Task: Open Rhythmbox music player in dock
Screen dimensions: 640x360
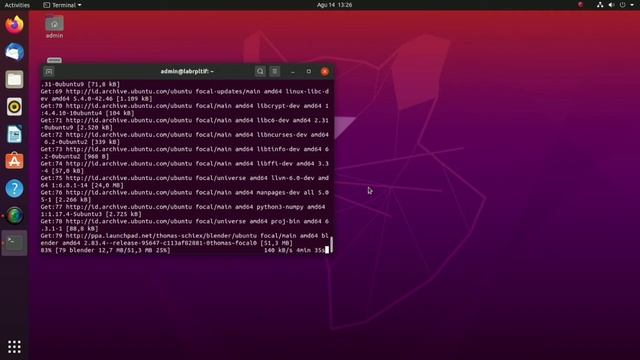Action: point(14,107)
